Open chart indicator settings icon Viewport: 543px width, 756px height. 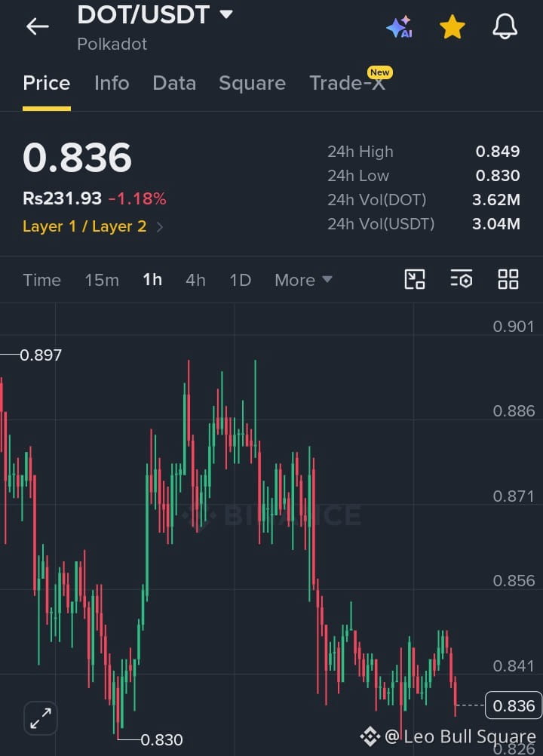coord(461,279)
